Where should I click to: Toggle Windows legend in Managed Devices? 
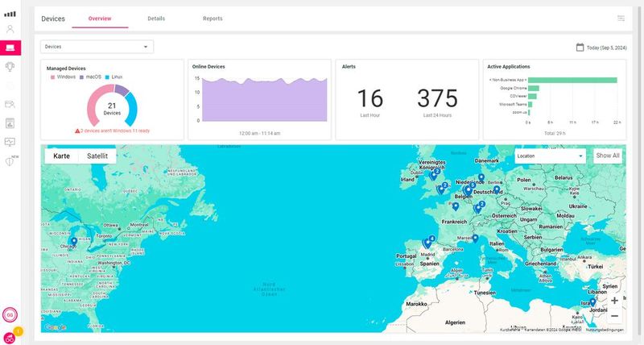[63, 77]
